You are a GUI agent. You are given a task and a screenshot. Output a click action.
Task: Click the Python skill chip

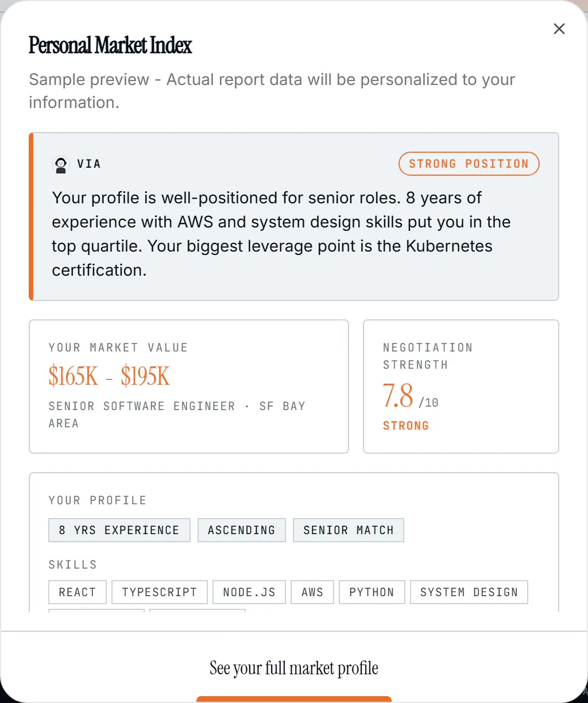click(372, 592)
